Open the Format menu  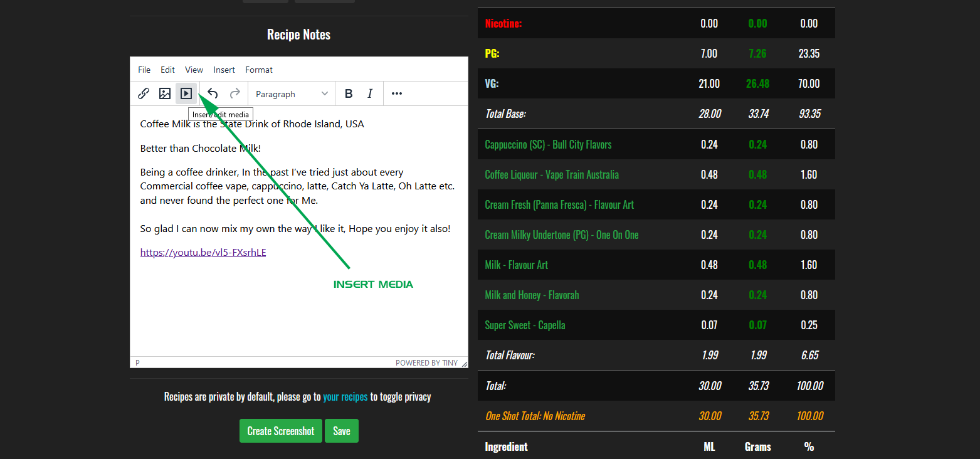tap(259, 70)
